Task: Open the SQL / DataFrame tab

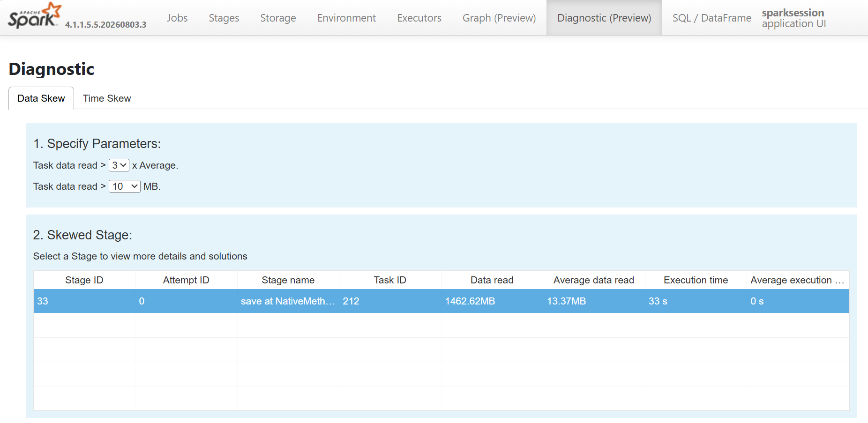Action: (711, 18)
